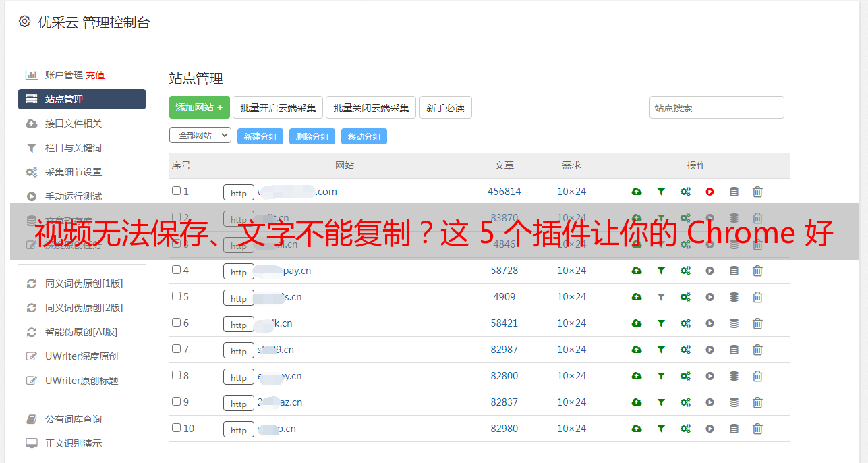Tick the checkbox for site 7
The width and height of the screenshot is (868, 463).
[x=176, y=349]
